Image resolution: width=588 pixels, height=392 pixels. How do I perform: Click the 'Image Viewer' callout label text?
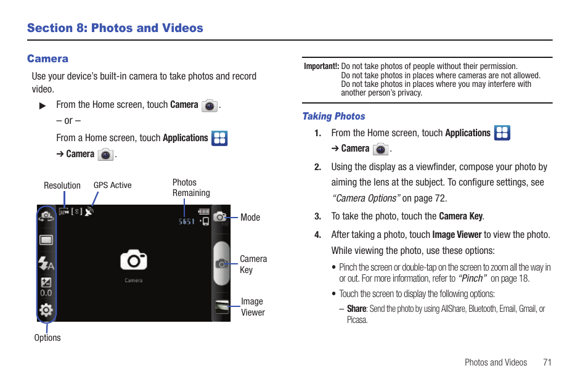point(253,307)
